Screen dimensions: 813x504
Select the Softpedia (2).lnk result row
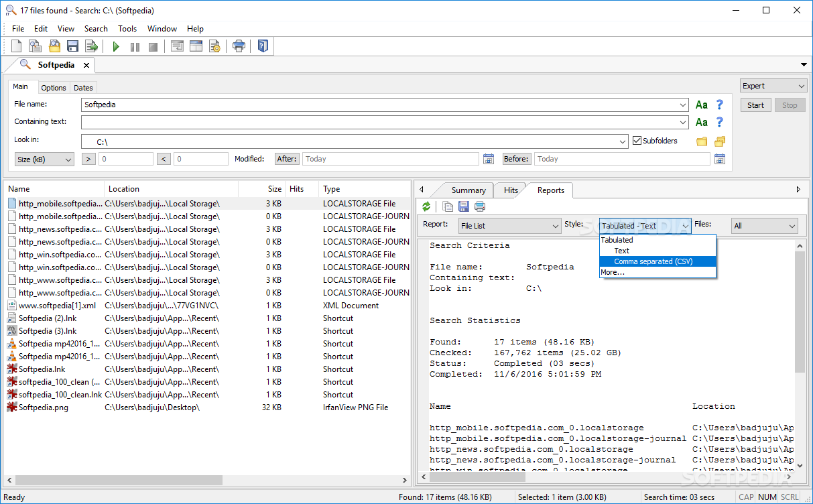(207, 318)
